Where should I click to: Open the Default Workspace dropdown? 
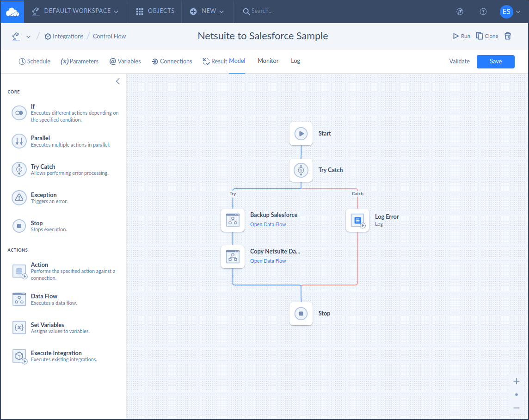(x=75, y=11)
